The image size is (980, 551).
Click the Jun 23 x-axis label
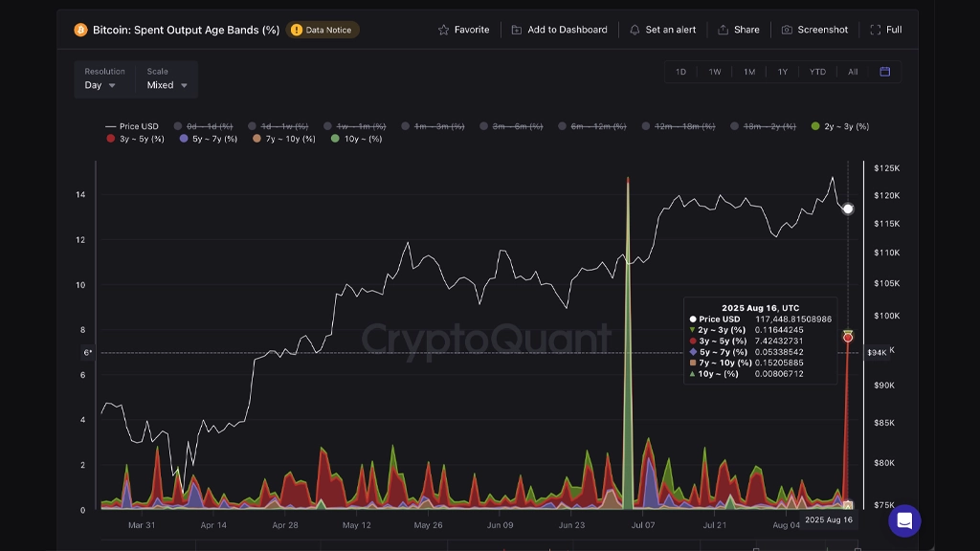[x=571, y=525]
